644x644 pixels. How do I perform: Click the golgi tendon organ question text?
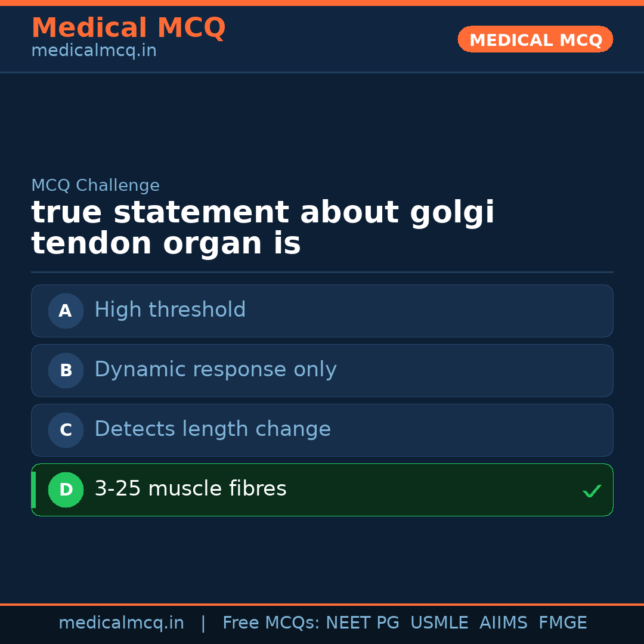point(262,228)
